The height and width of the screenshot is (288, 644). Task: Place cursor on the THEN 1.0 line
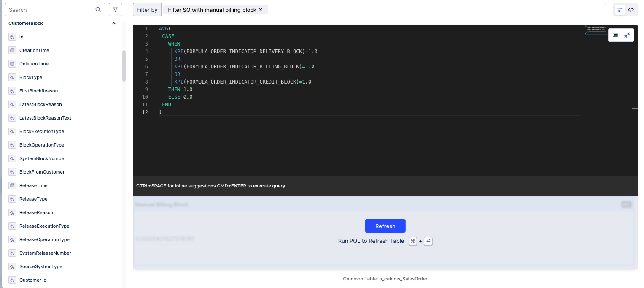180,90
